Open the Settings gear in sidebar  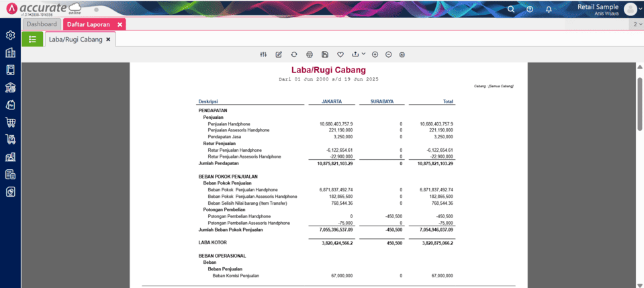click(10, 36)
